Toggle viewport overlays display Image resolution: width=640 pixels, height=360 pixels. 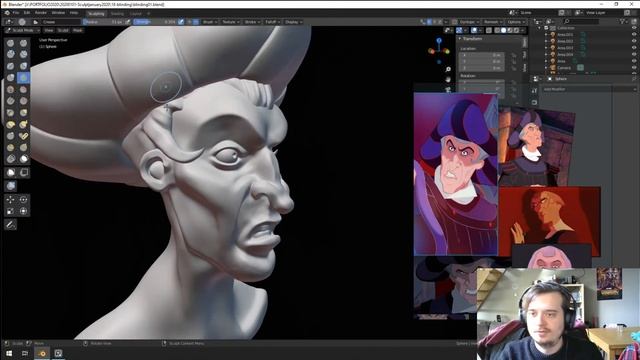pyautogui.click(x=474, y=30)
